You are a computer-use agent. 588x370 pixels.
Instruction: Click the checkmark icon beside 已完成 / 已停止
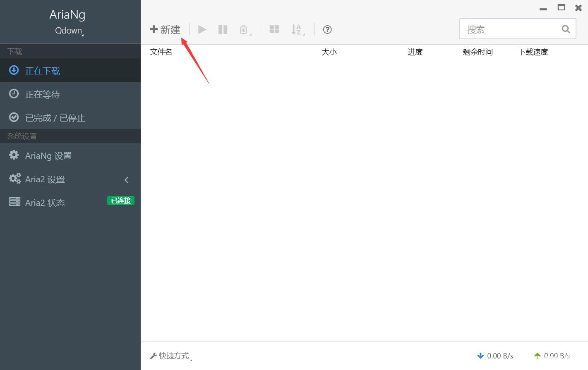click(14, 117)
